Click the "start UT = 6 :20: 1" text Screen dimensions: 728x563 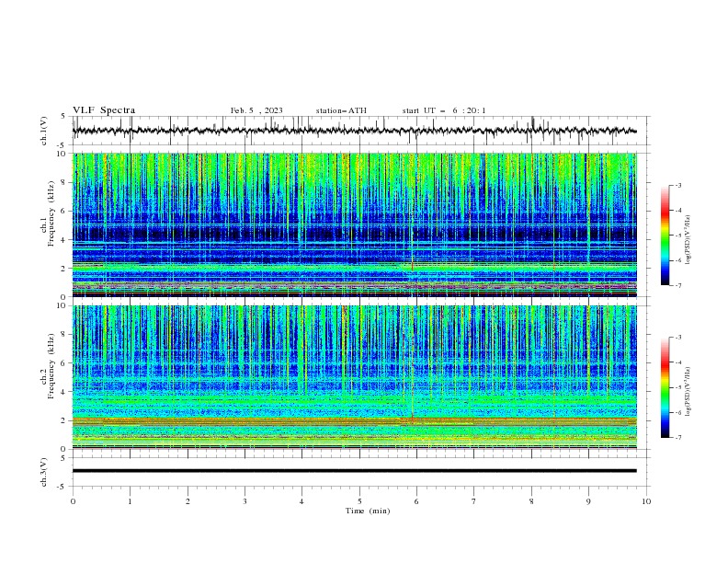tap(444, 110)
